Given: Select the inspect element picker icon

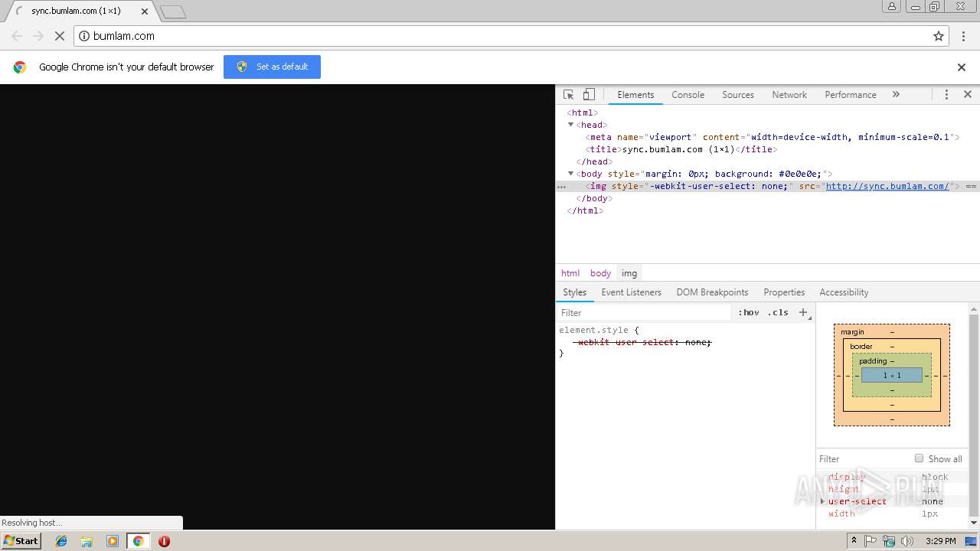Looking at the screenshot, I should click(568, 95).
